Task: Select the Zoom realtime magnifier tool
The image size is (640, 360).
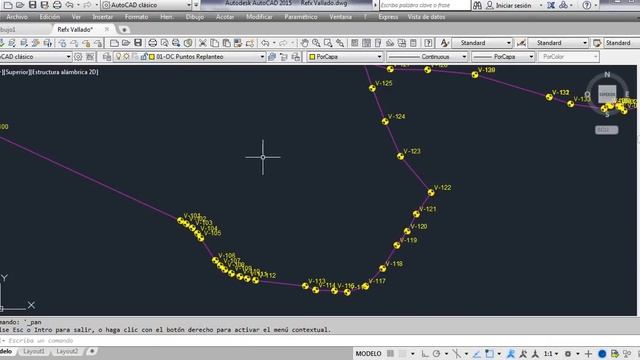Action: [316, 43]
